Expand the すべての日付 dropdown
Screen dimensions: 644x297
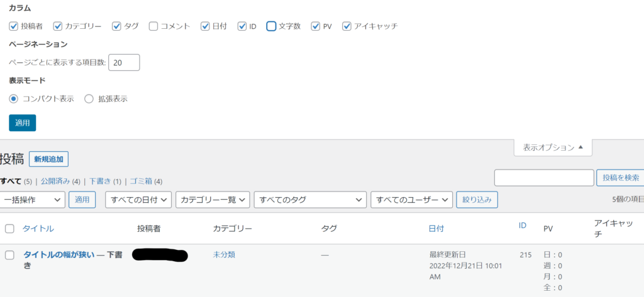[138, 200]
